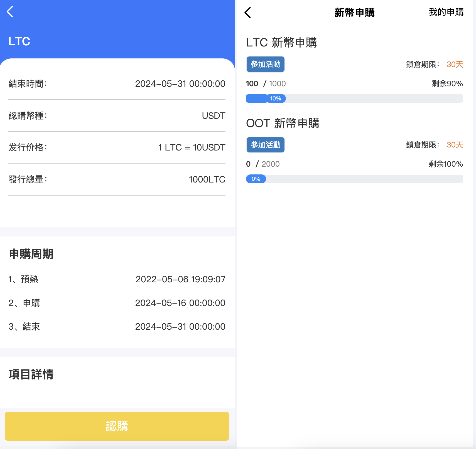476x449 pixels.
Task: Click 參加活動 for LTC 新幣申購
Action: [265, 64]
